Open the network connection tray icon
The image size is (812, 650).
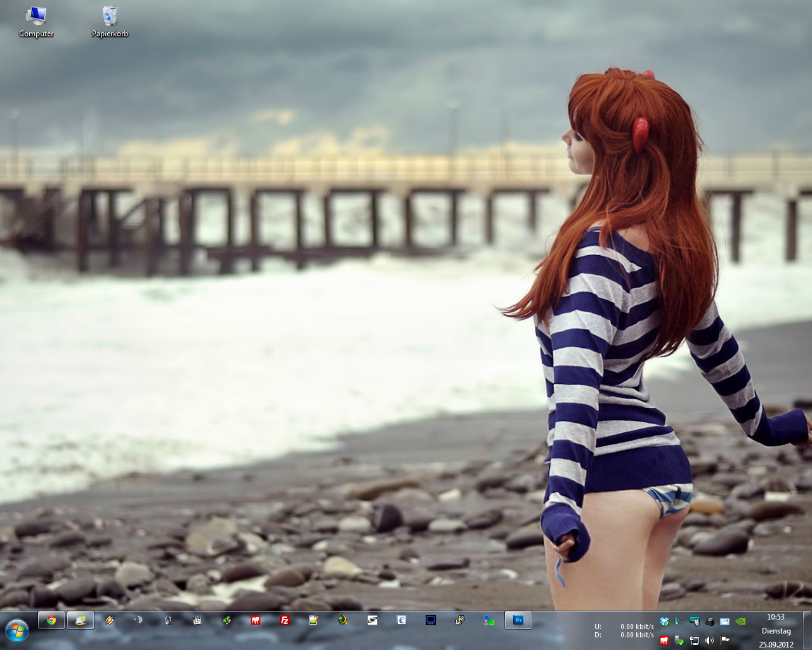pyautogui.click(x=695, y=640)
